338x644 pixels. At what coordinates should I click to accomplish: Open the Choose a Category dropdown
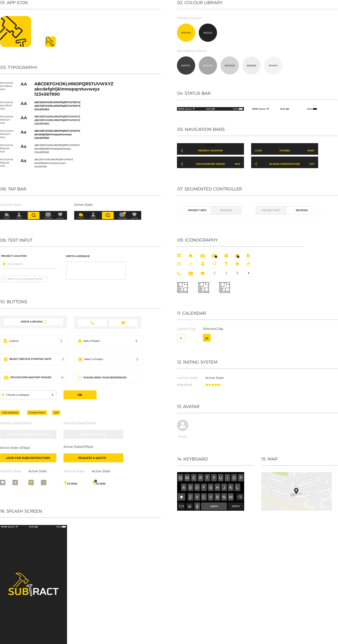click(28, 395)
